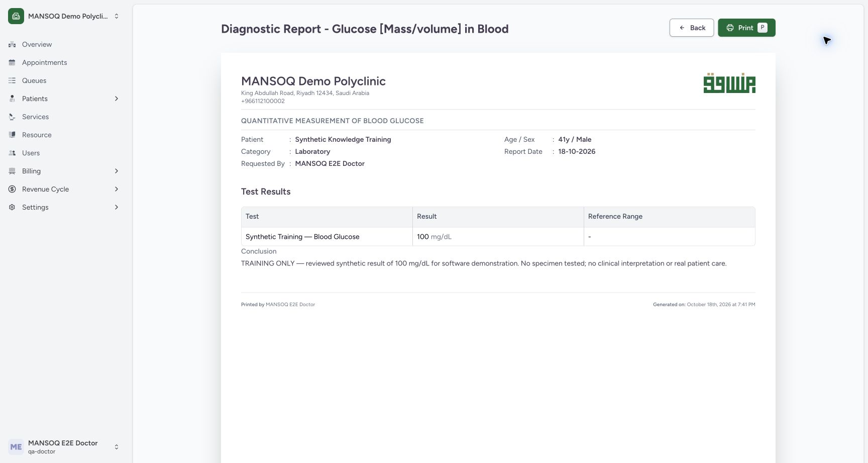Click the Laboratory category value
This screenshot has height=463, width=868.
point(312,151)
